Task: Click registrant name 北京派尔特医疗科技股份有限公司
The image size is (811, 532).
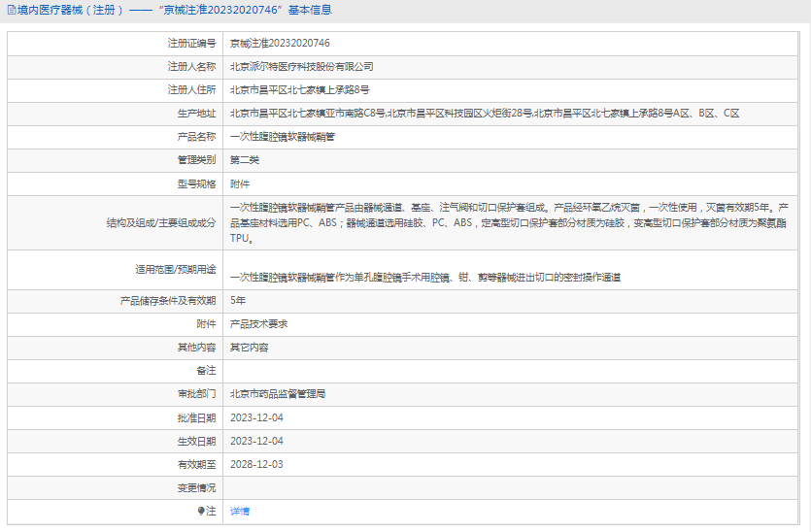Action: 301,67
